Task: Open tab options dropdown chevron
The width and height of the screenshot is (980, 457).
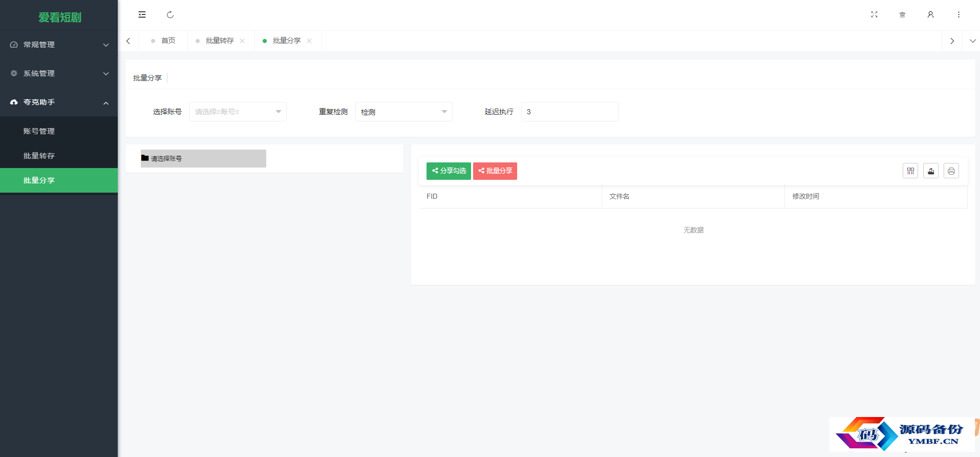Action: 972,41
